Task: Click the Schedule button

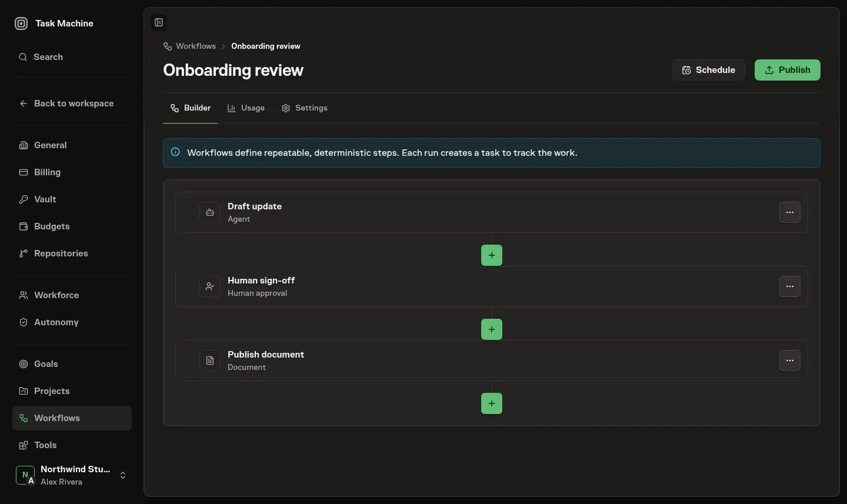Action: tap(708, 70)
